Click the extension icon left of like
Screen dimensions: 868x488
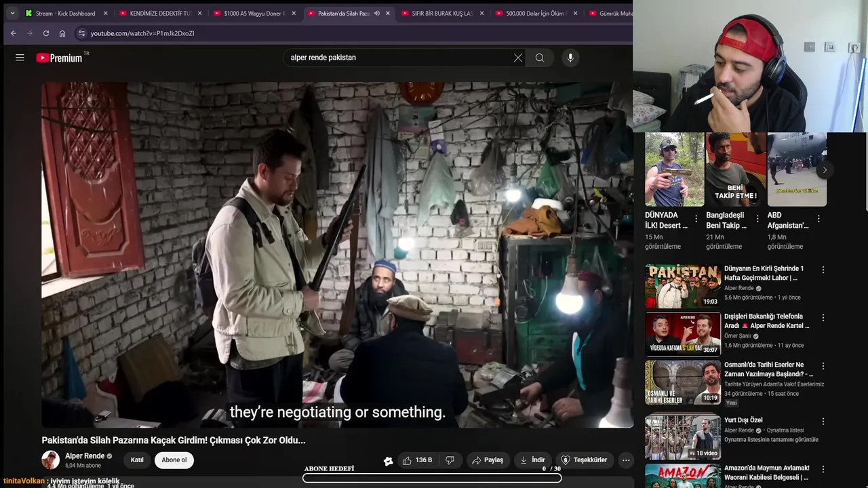(x=388, y=461)
